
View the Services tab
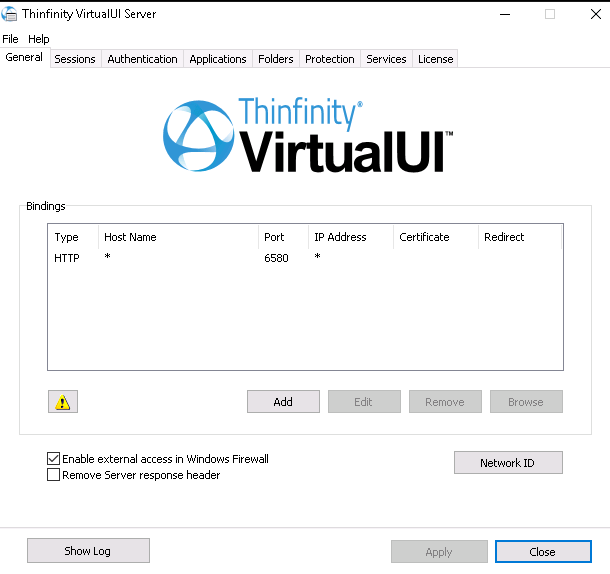pos(386,59)
